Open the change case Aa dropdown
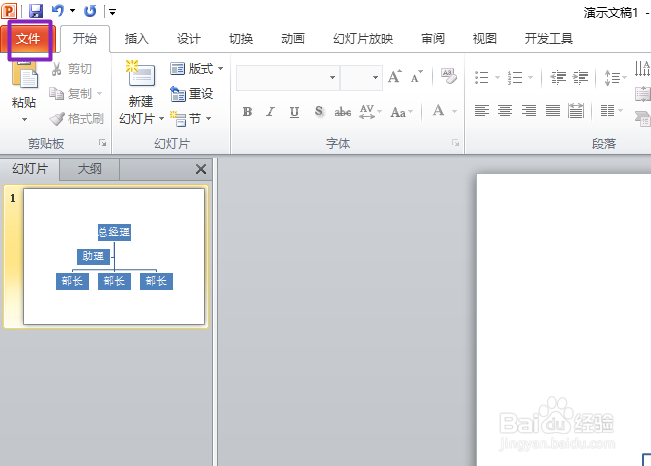Viewport: 651px width, 466px height. click(401, 112)
